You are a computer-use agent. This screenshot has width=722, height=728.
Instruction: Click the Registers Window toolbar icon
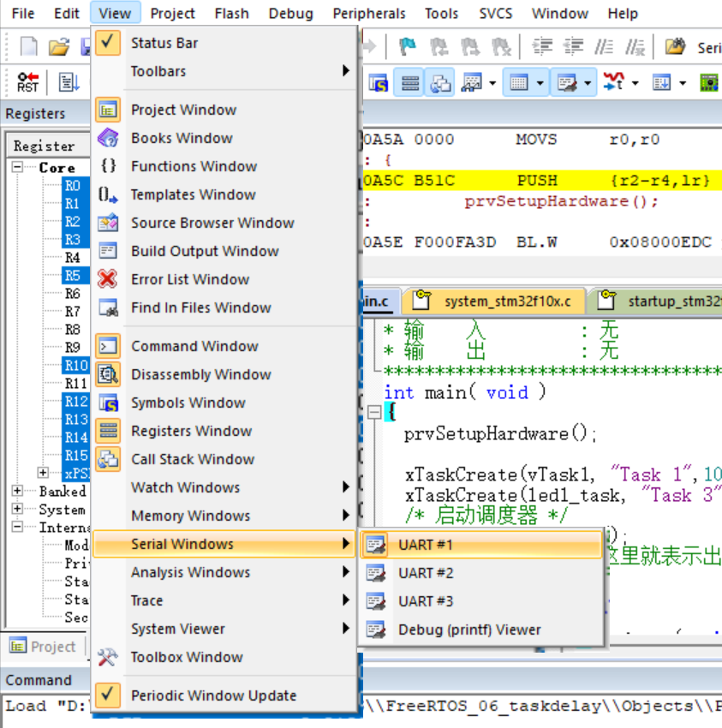(x=409, y=82)
